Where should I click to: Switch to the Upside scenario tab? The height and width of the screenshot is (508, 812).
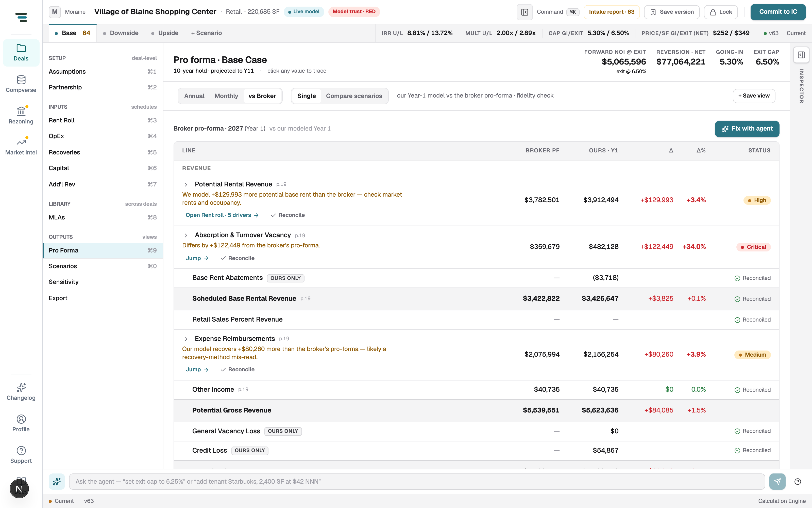(x=165, y=33)
